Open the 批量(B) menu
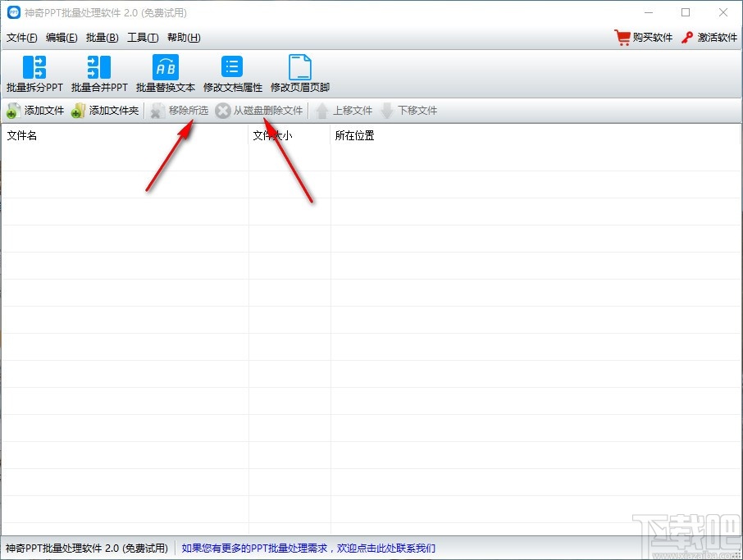This screenshot has width=743, height=560. (103, 38)
